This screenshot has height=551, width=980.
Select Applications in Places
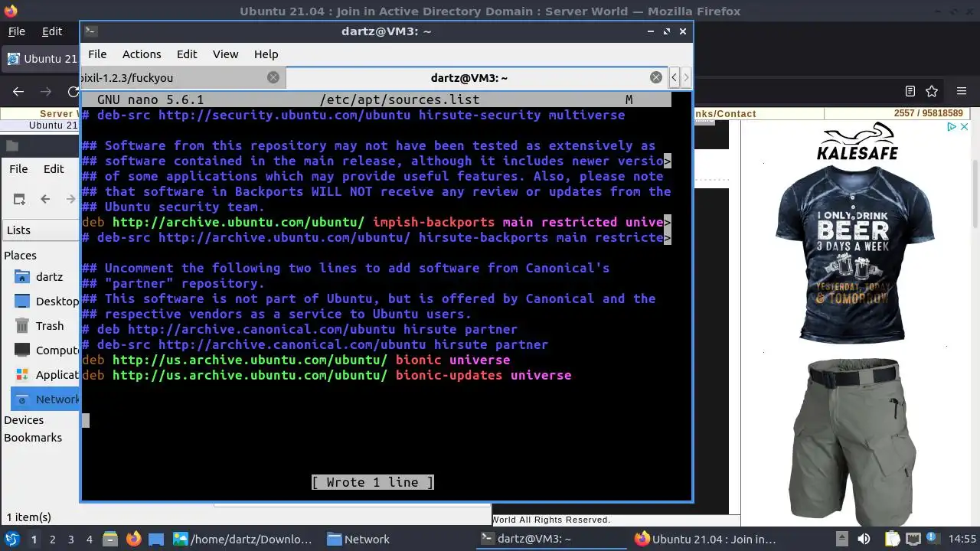point(46,374)
